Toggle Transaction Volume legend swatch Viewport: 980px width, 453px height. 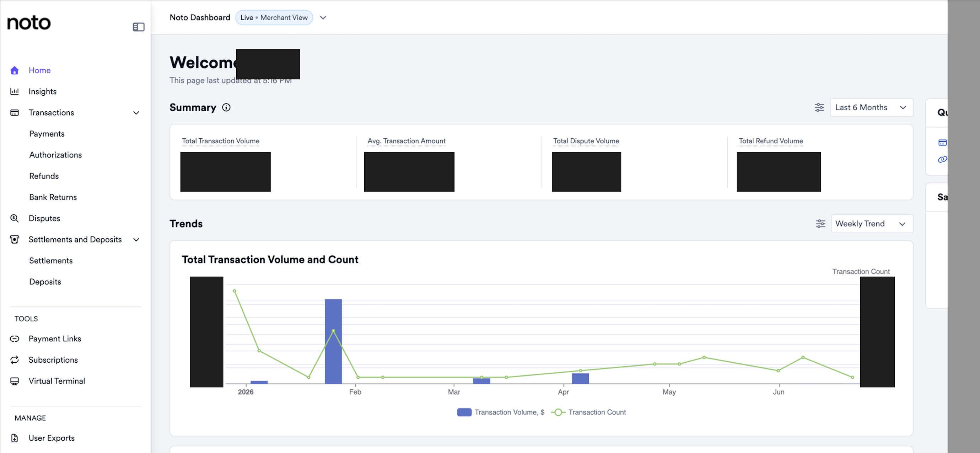tap(464, 412)
